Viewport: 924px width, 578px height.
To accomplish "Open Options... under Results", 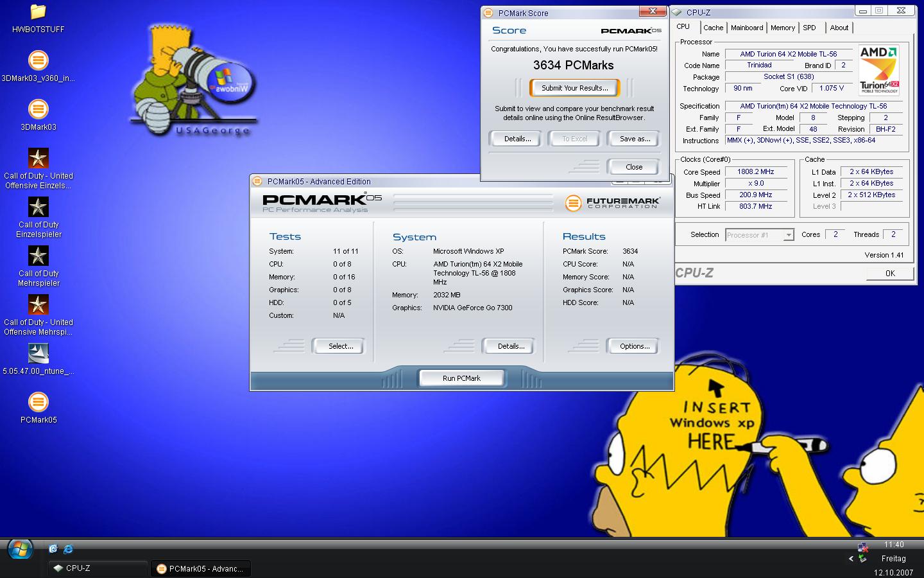I will [x=634, y=346].
